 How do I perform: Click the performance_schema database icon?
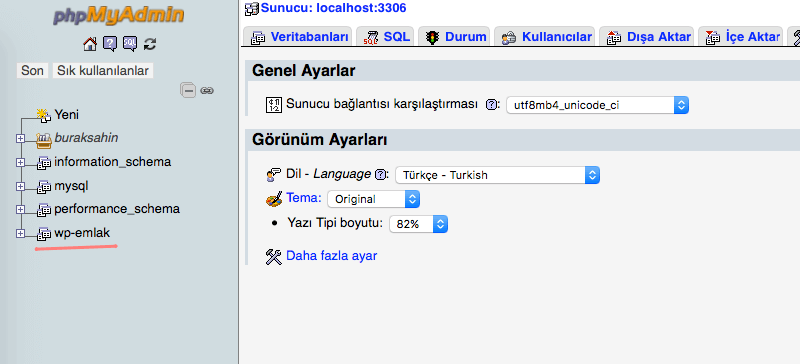44,210
